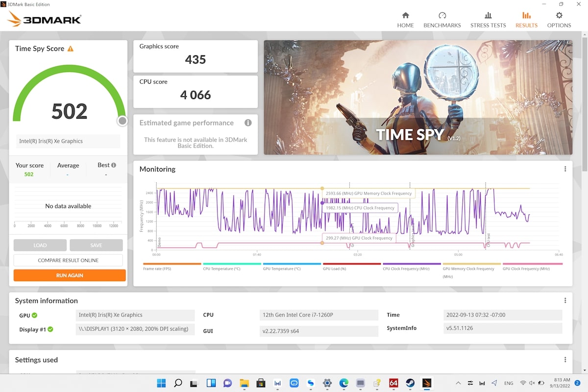Open Microsoft Store from taskbar
The width and height of the screenshot is (588, 392).
pos(261,383)
